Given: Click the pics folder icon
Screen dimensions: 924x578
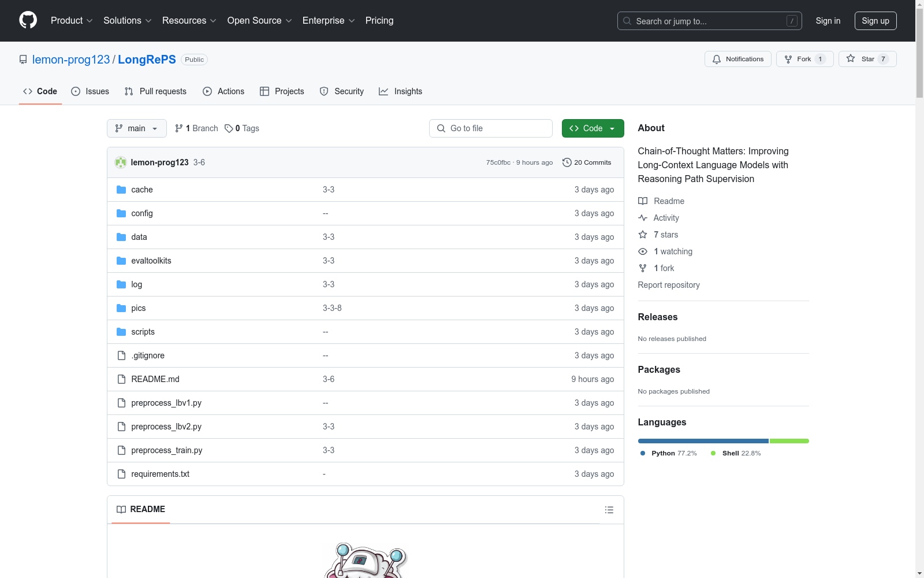Looking at the screenshot, I should pyautogui.click(x=121, y=308).
